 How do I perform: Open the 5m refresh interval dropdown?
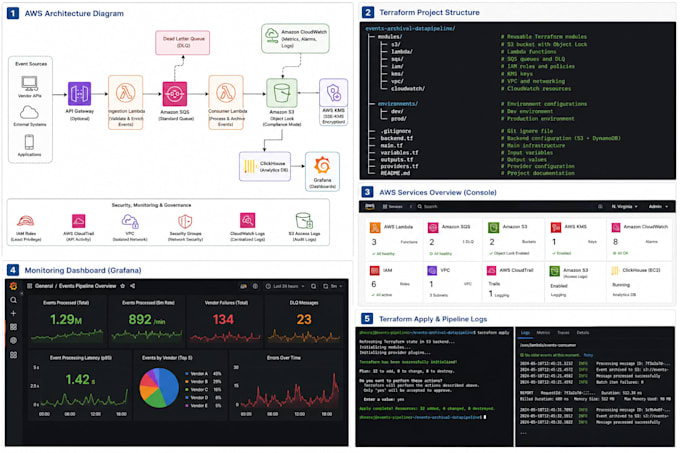(333, 286)
